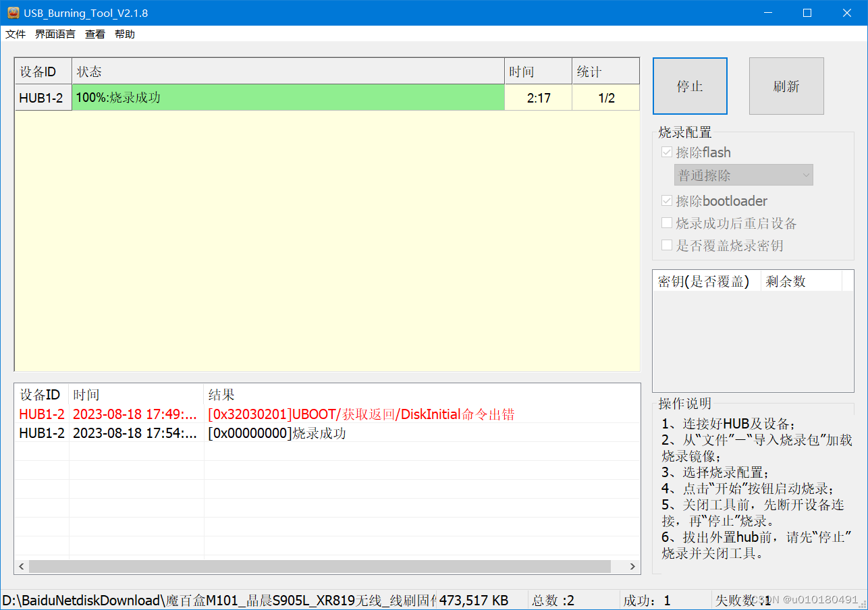Viewport: 868px width, 610px height.
Task: Click the 剩余数 column header
Action: pos(801,281)
